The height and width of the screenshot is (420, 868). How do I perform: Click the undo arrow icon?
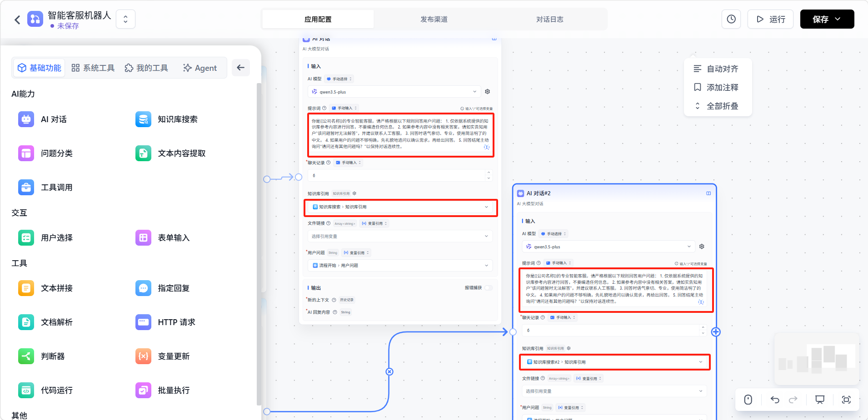775,400
